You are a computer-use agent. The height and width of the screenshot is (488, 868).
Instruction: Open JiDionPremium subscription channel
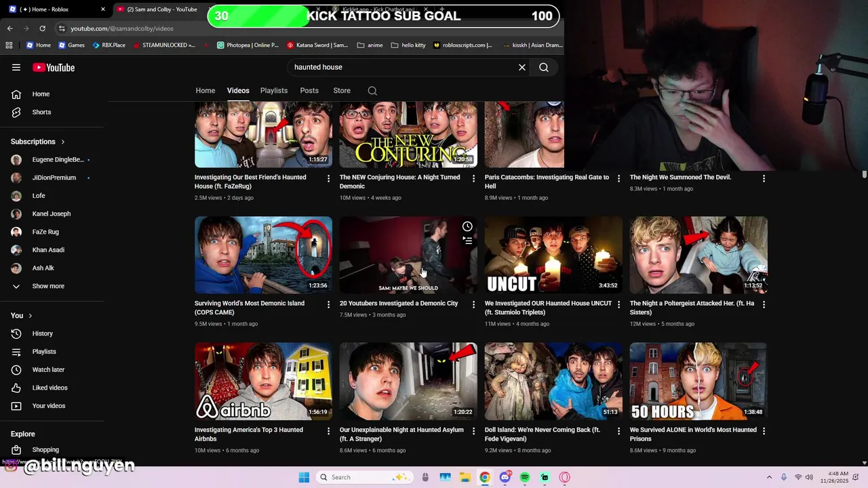click(54, 178)
